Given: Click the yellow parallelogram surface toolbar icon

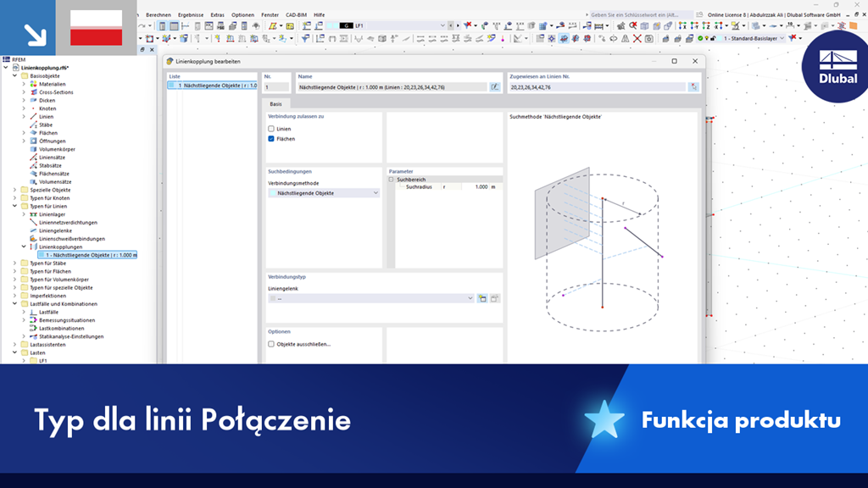Looking at the screenshot, I should pyautogui.click(x=272, y=26).
